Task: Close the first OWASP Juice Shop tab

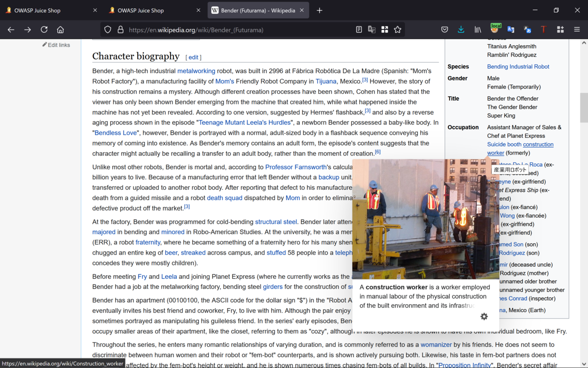Action: tap(95, 10)
